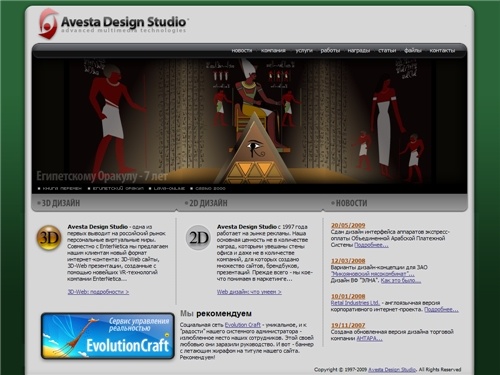Open the 10/01/2008 news date link
Screen dimensions: 500x375
click(x=348, y=296)
